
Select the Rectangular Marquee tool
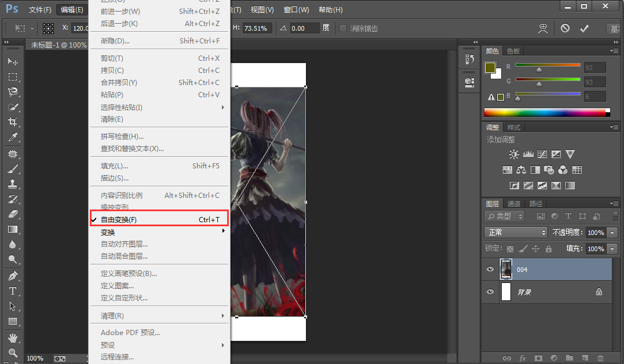13,76
